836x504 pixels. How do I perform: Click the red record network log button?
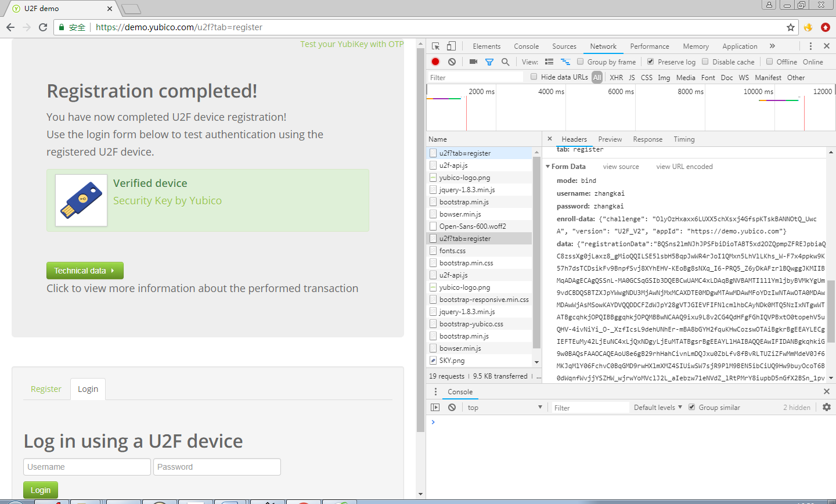pos(435,62)
